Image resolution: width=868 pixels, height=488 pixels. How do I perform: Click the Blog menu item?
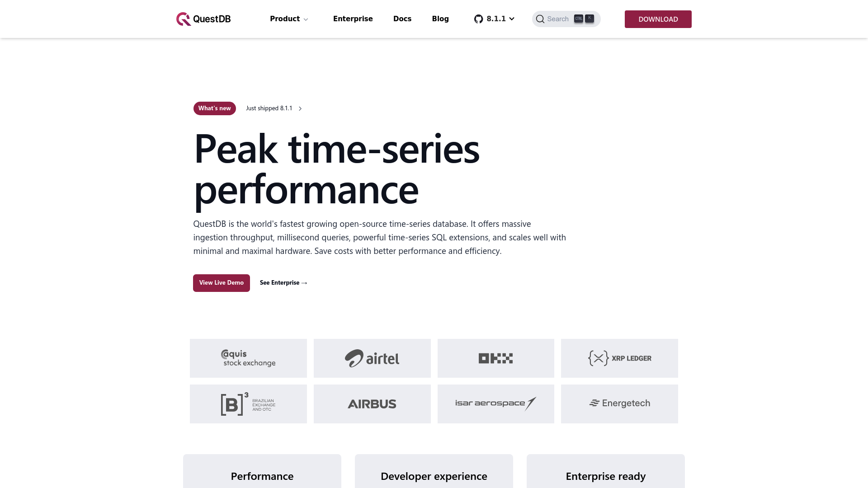coord(440,19)
